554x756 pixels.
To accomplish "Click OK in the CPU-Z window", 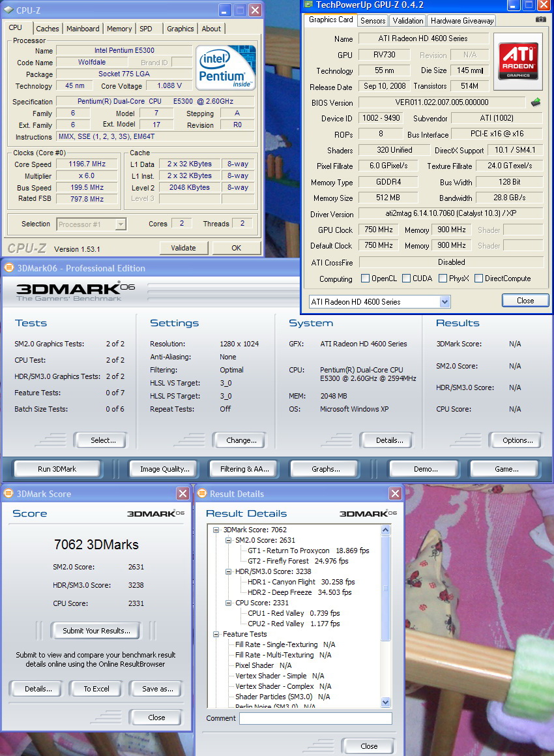I will point(236,248).
